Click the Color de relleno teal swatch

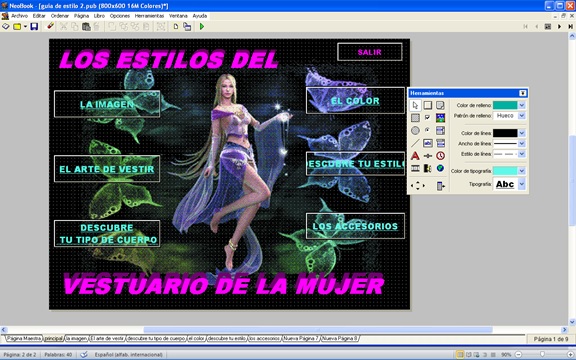505,105
